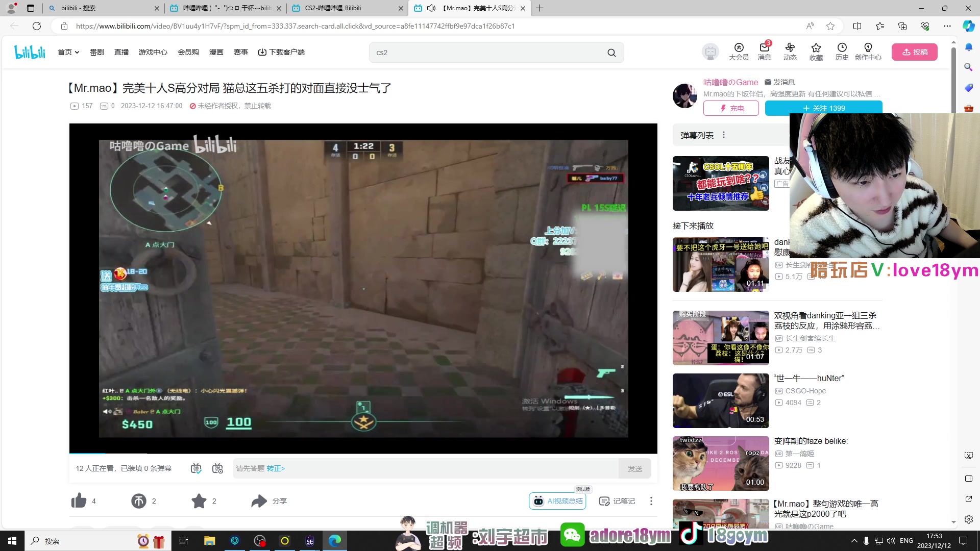Open the 直播 nav item
This screenshot has height=551, width=980.
click(121, 52)
